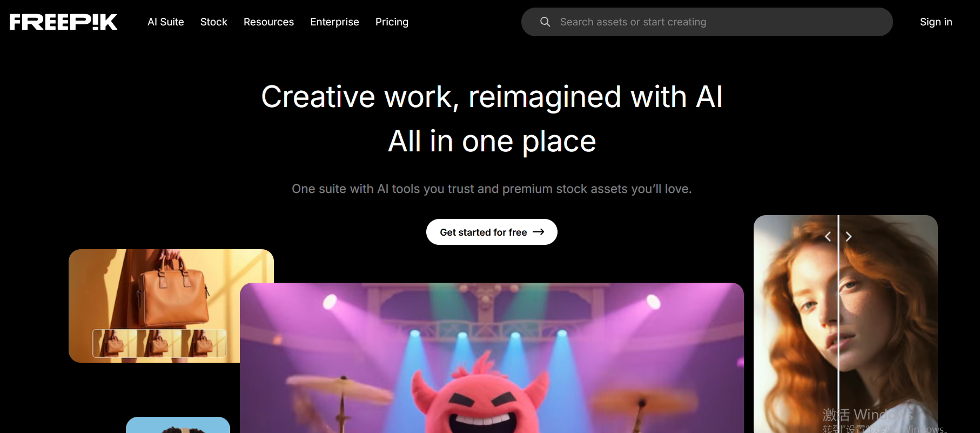This screenshot has height=433, width=980.
Task: Open the red monster concert video
Action: [492, 358]
